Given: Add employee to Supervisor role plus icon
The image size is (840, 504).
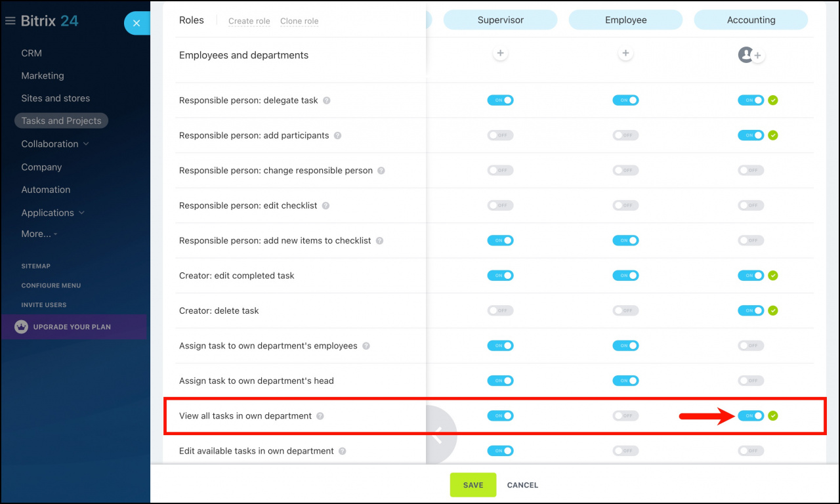Looking at the screenshot, I should coord(500,54).
